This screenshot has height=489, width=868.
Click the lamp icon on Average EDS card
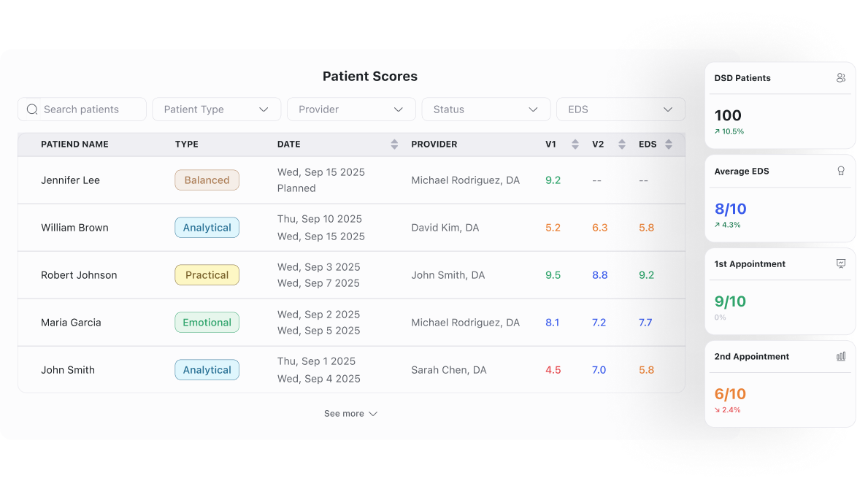pos(841,170)
